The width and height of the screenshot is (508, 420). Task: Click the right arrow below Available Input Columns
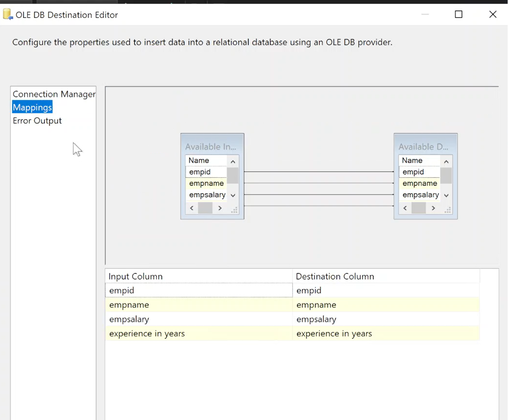click(220, 208)
